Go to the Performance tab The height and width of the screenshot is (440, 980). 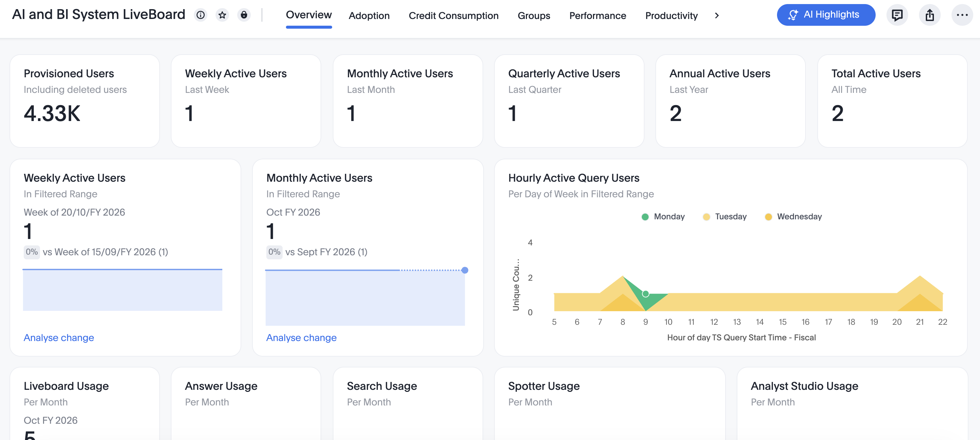(597, 16)
